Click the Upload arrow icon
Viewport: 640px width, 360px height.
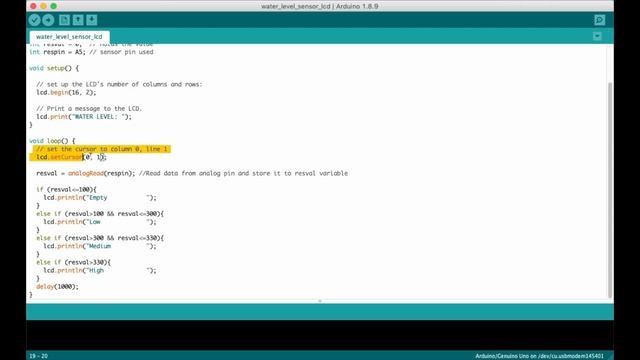(48, 20)
